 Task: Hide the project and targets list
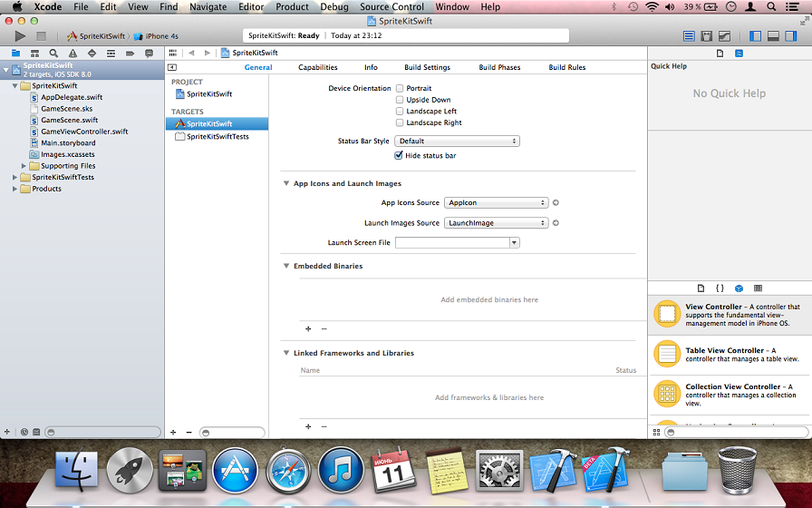coord(172,67)
